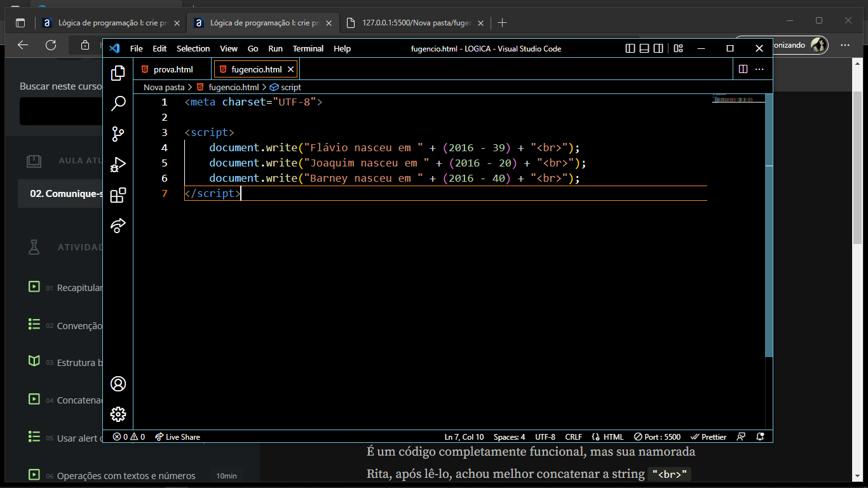Close the 127.0.0.1:5500 browser tab
Screen dimensions: 868x488
coord(480,23)
